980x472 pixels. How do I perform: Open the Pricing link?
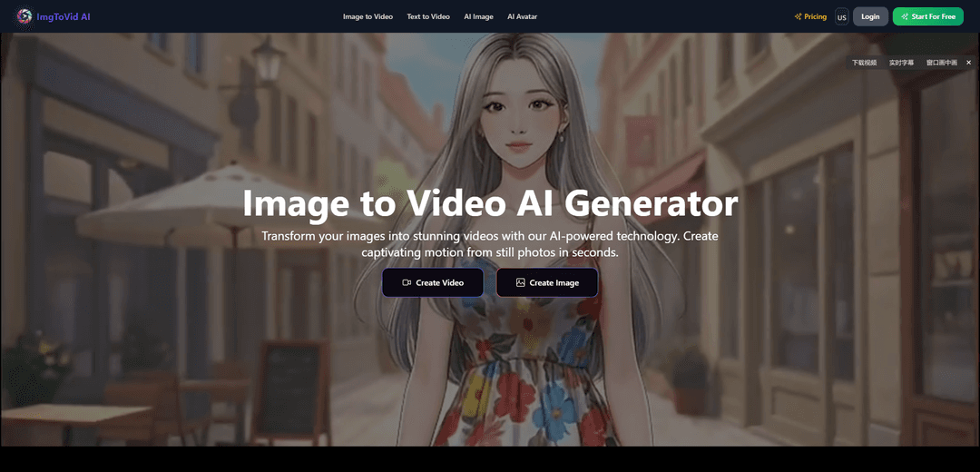point(810,17)
